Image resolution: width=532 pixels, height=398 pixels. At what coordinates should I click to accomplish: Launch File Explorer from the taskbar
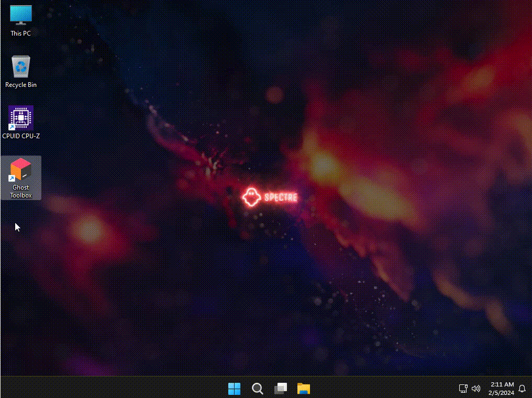point(304,389)
